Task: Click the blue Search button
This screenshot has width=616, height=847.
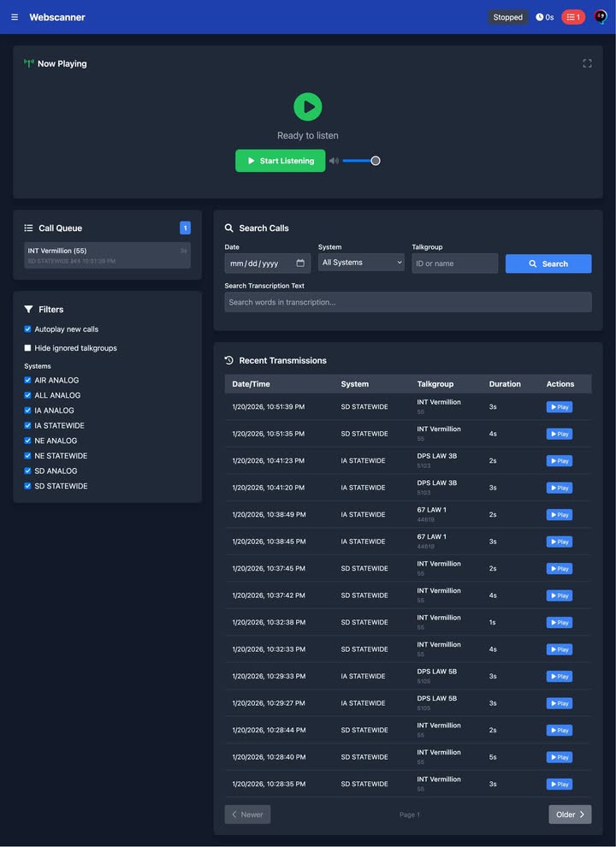Action: coord(548,264)
